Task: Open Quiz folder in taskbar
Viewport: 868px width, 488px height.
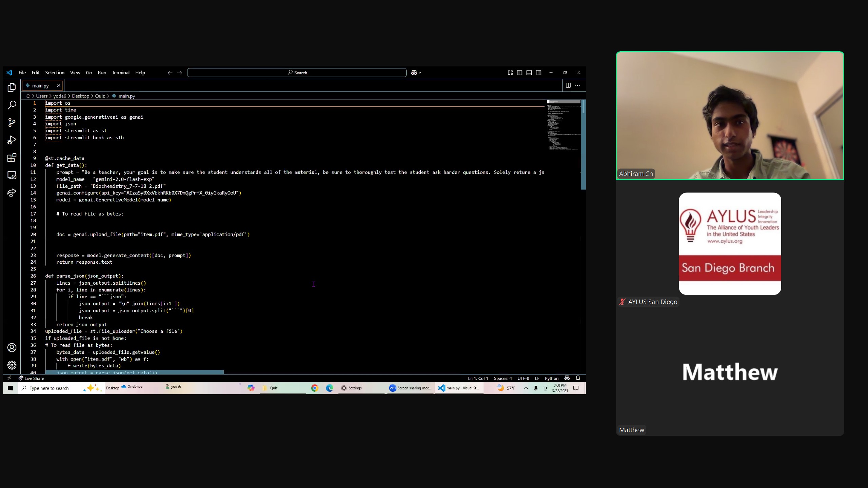Action: [x=282, y=388]
